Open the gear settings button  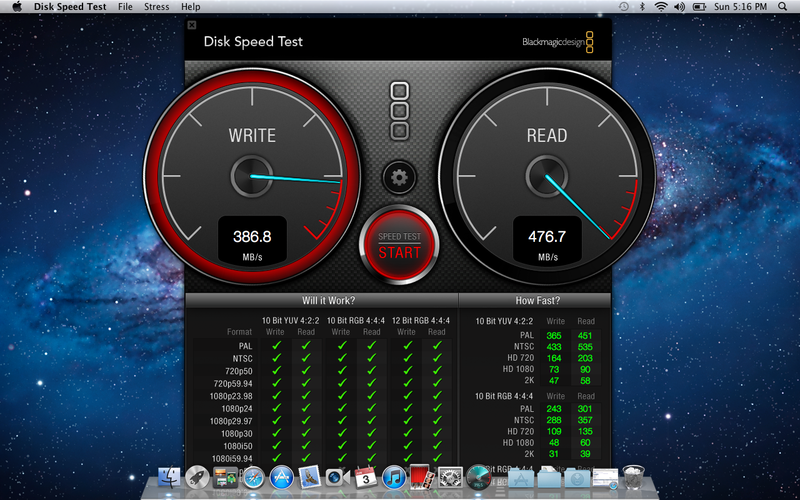(x=399, y=178)
